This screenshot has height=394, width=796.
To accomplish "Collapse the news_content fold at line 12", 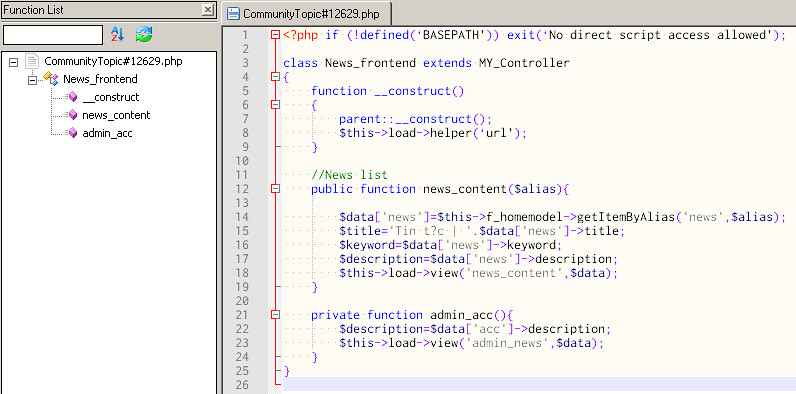I will click(275, 189).
